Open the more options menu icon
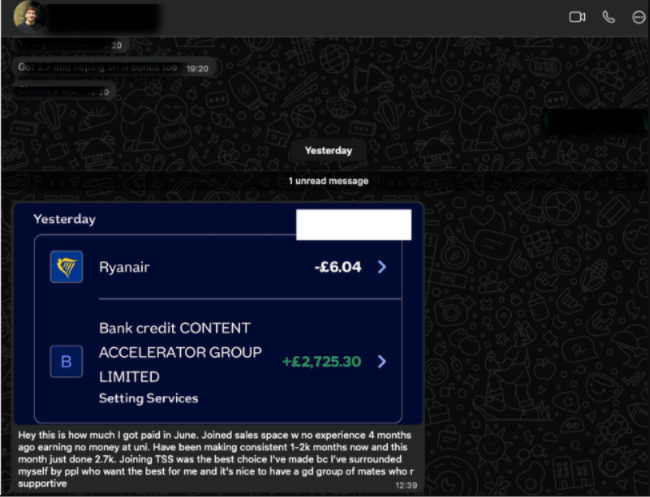Image resolution: width=650 pixels, height=497 pixels. pos(639,17)
